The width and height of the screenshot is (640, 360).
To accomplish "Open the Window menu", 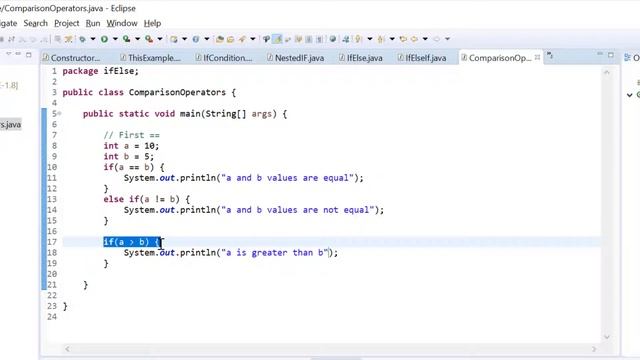I will [122, 23].
